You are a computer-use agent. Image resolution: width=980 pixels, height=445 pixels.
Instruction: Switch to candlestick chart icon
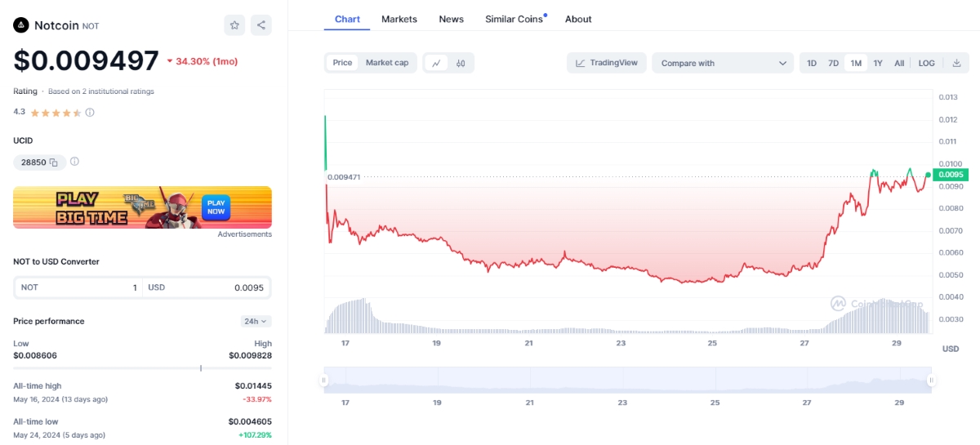(x=461, y=63)
